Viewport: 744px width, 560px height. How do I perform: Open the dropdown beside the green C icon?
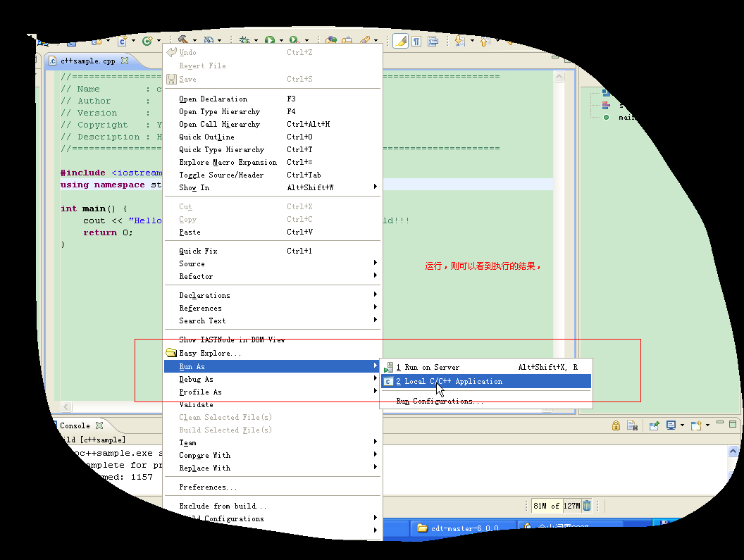(159, 41)
